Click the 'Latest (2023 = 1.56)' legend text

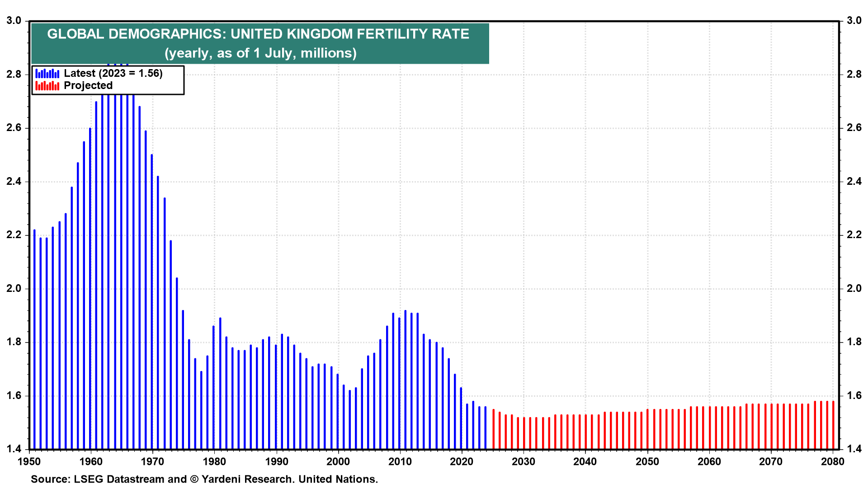113,74
